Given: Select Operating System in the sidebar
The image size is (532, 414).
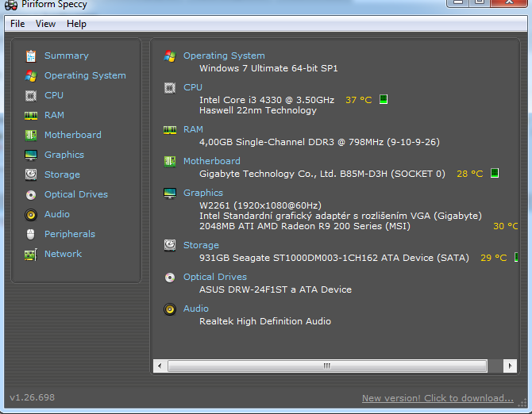Looking at the screenshot, I should click(85, 75).
